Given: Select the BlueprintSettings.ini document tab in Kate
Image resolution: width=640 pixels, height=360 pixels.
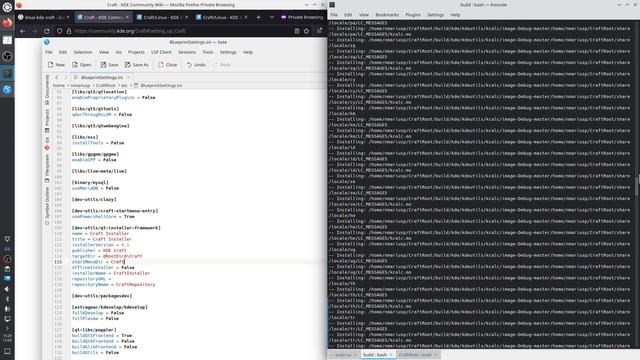Looking at the screenshot, I should click(x=102, y=77).
